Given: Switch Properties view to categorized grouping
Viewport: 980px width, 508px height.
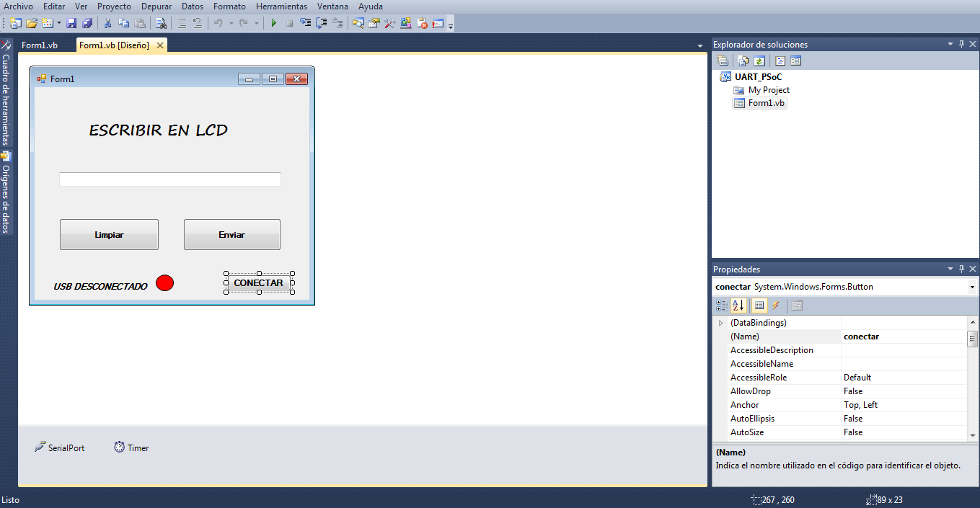Looking at the screenshot, I should [721, 305].
